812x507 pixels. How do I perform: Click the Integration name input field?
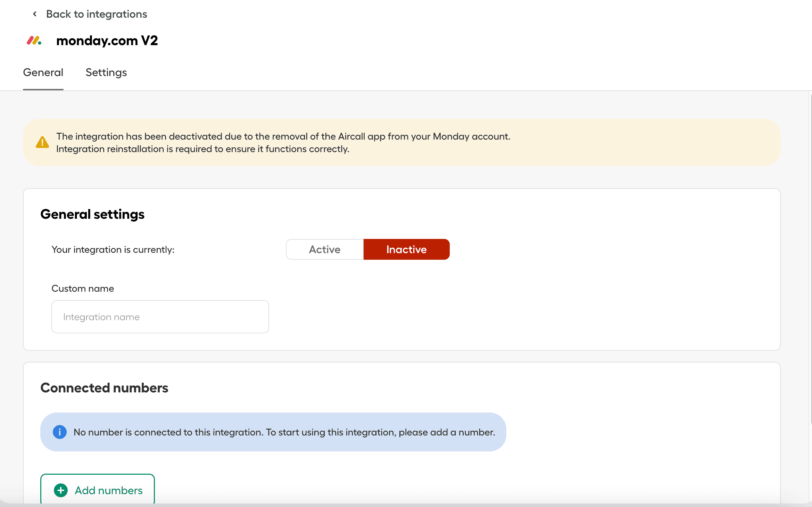pos(160,316)
